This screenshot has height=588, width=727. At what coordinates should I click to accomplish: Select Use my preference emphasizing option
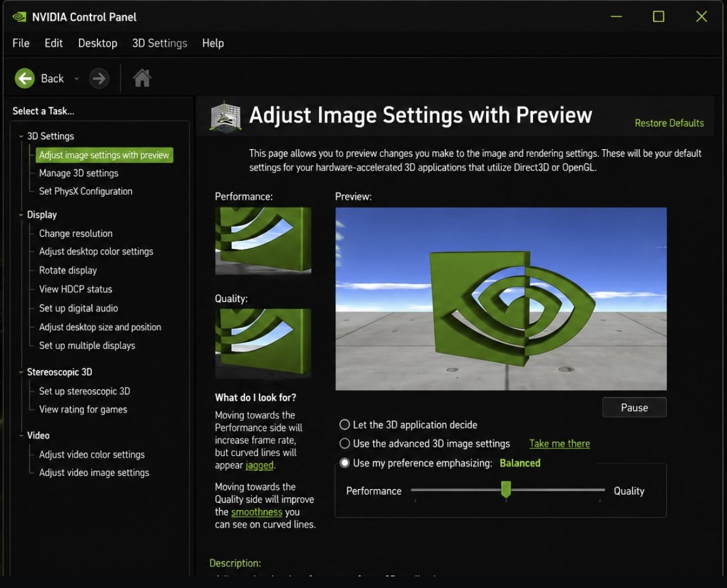coord(344,463)
